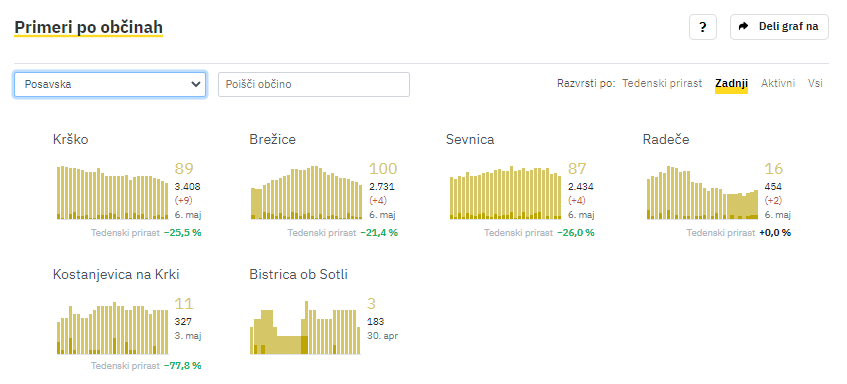Click the Bistrica ob Sotli chart
The width and height of the screenshot is (847, 384).
pyautogui.click(x=306, y=327)
